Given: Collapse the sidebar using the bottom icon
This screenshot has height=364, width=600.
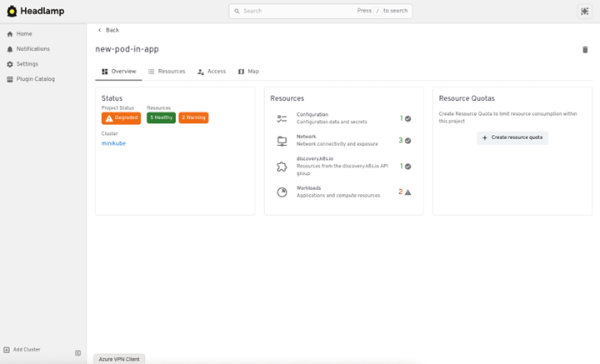Looking at the screenshot, I should [x=78, y=353].
